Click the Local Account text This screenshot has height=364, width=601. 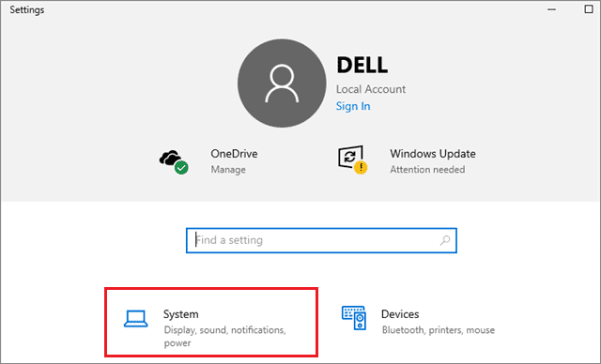click(x=371, y=89)
